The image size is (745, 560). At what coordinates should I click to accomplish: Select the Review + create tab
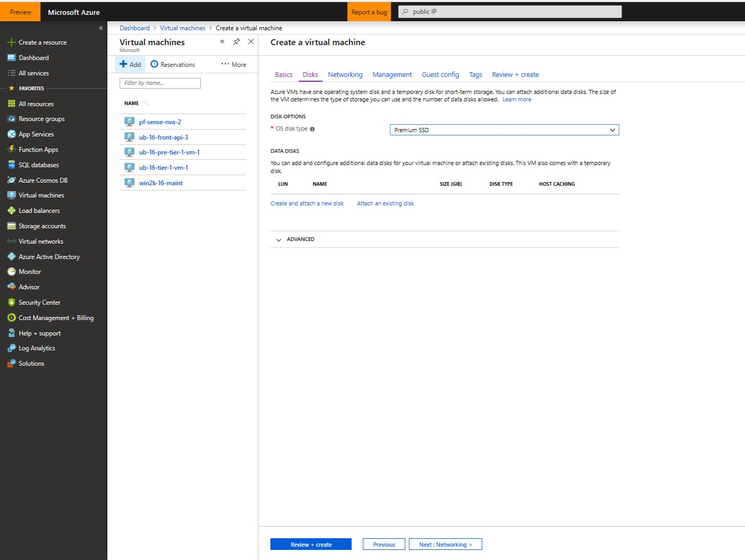(515, 75)
